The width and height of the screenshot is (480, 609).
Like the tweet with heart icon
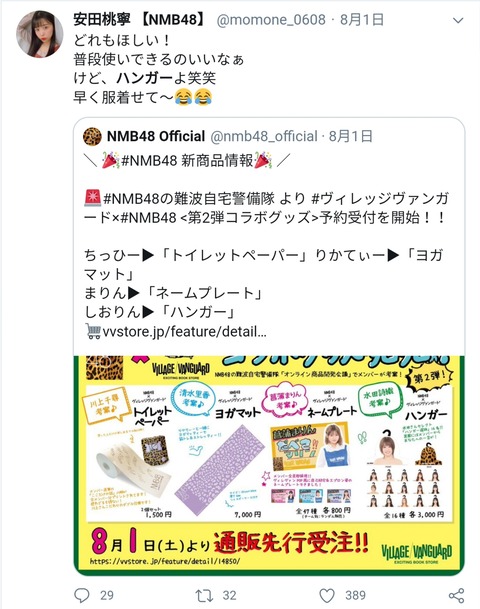[327, 595]
